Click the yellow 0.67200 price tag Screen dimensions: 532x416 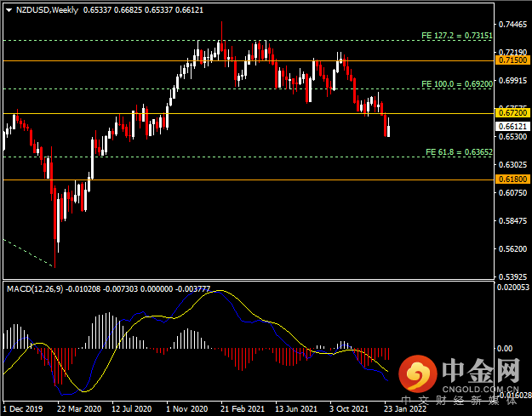point(512,113)
